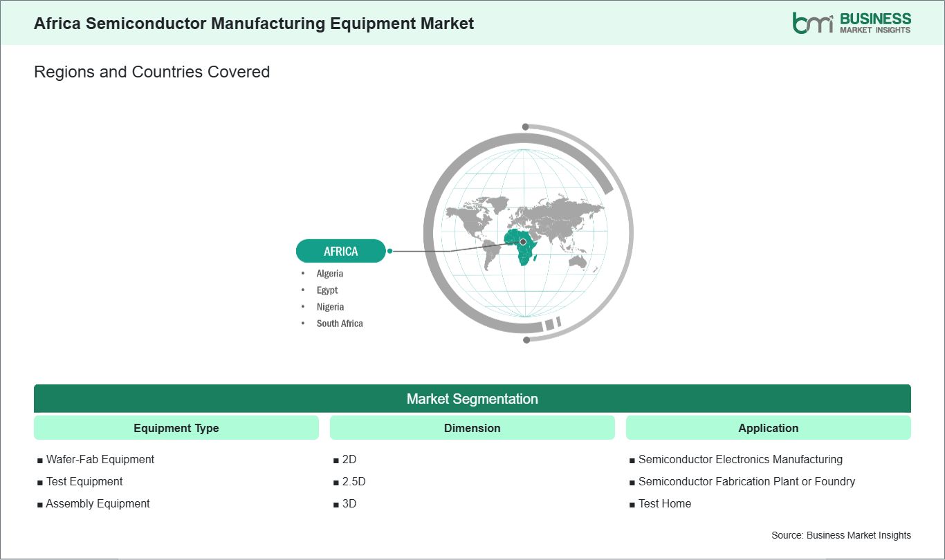Click the red location marker on Africa
945x560 pixels.
click(523, 242)
